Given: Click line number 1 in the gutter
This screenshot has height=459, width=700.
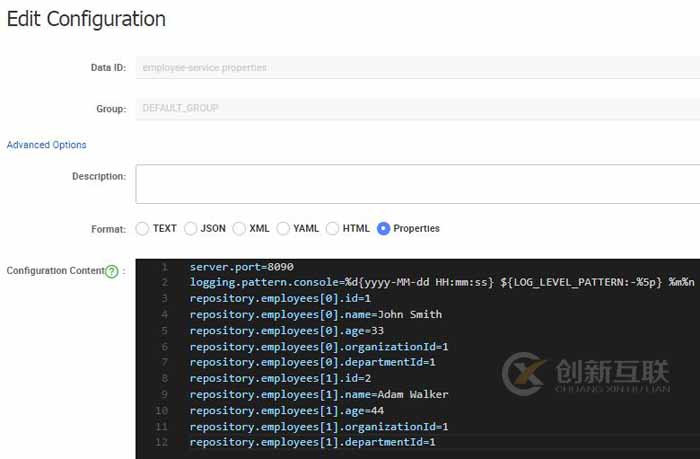Looking at the screenshot, I should pyautogui.click(x=163, y=267).
